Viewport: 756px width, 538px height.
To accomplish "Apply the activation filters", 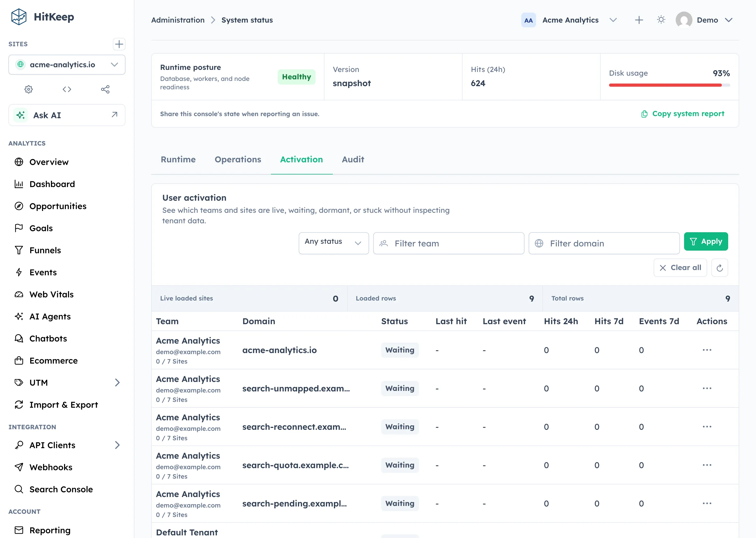I will [x=706, y=241].
